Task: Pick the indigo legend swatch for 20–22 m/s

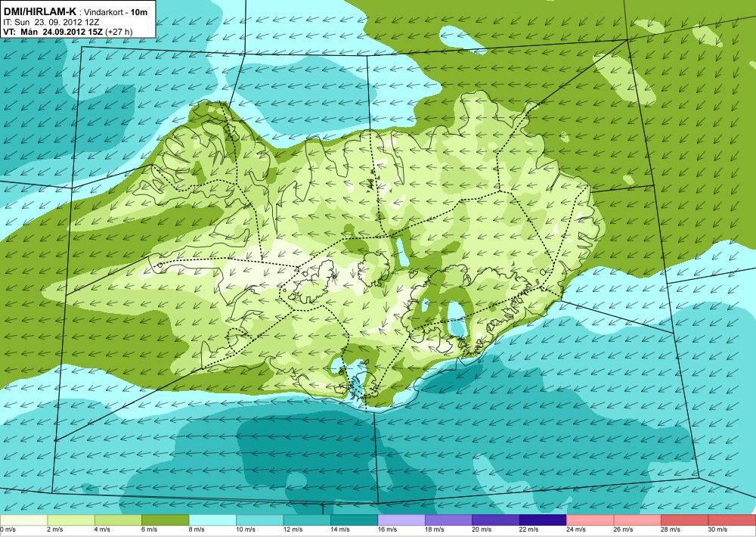Action: pyautogui.click(x=496, y=520)
